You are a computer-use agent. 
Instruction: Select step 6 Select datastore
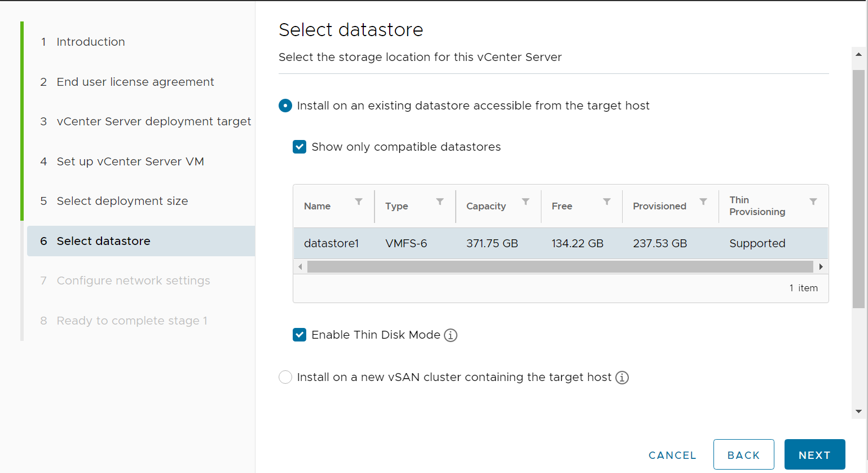[x=141, y=241]
